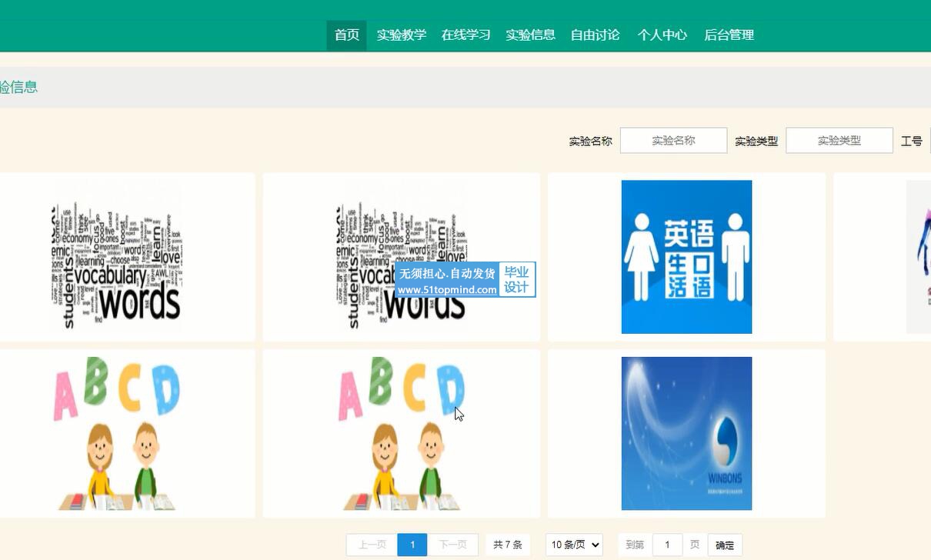This screenshot has height=560, width=931.
Task: Open the 英语生活口语 blue thumbnail
Action: [x=686, y=257]
